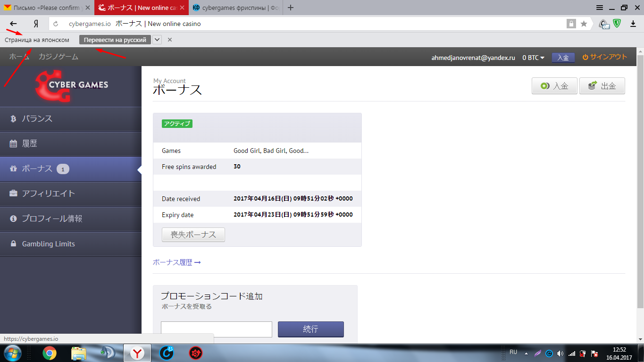Expand the translation language dropdown arrow
Viewport: 644px width, 362px height.
tap(157, 40)
